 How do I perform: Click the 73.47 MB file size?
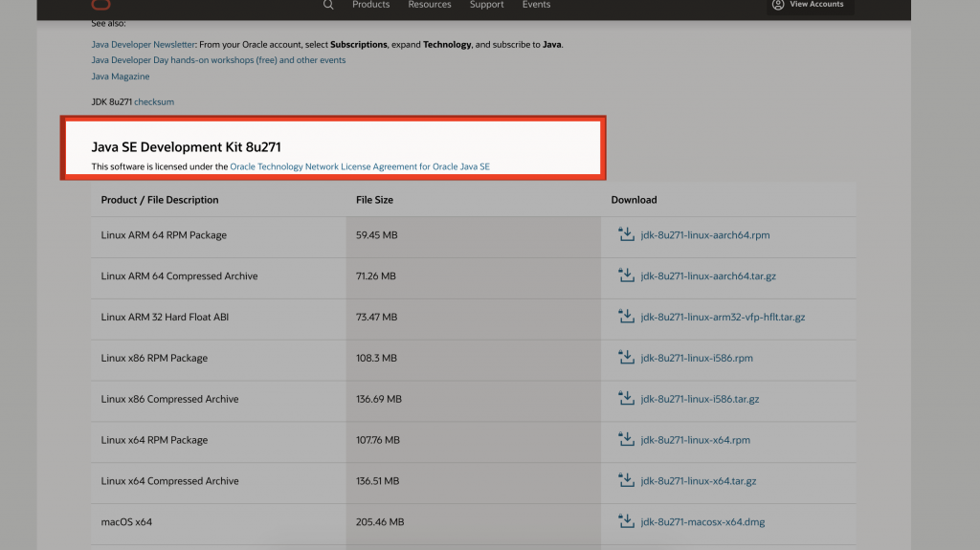377,317
